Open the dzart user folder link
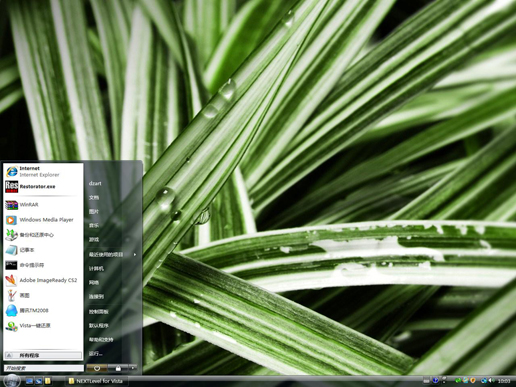This screenshot has width=516, height=387. click(95, 183)
